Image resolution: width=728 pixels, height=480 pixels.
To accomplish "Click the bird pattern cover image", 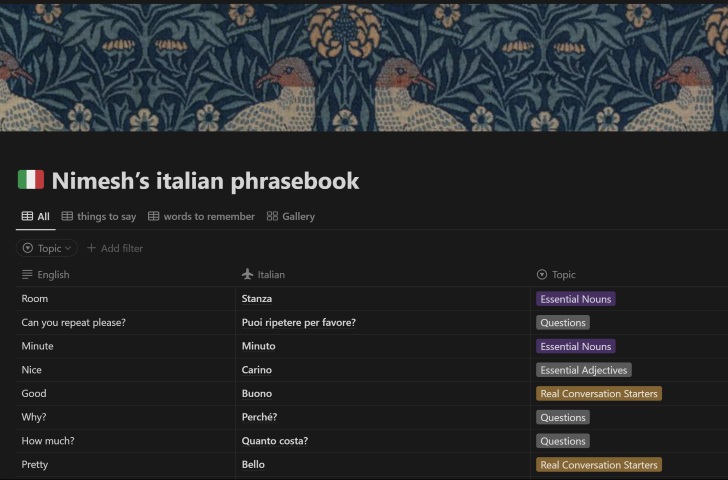I will (x=364, y=65).
